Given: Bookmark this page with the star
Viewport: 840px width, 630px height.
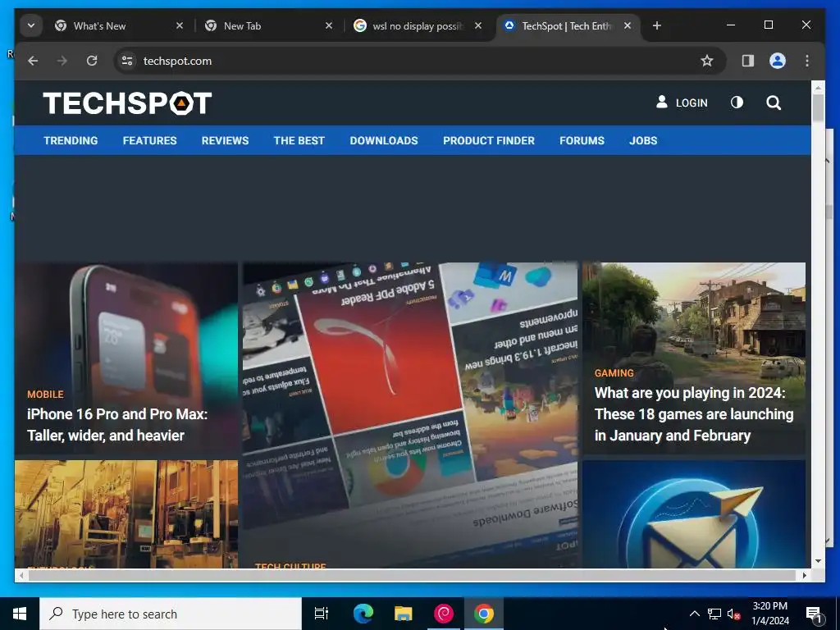Looking at the screenshot, I should point(707,61).
